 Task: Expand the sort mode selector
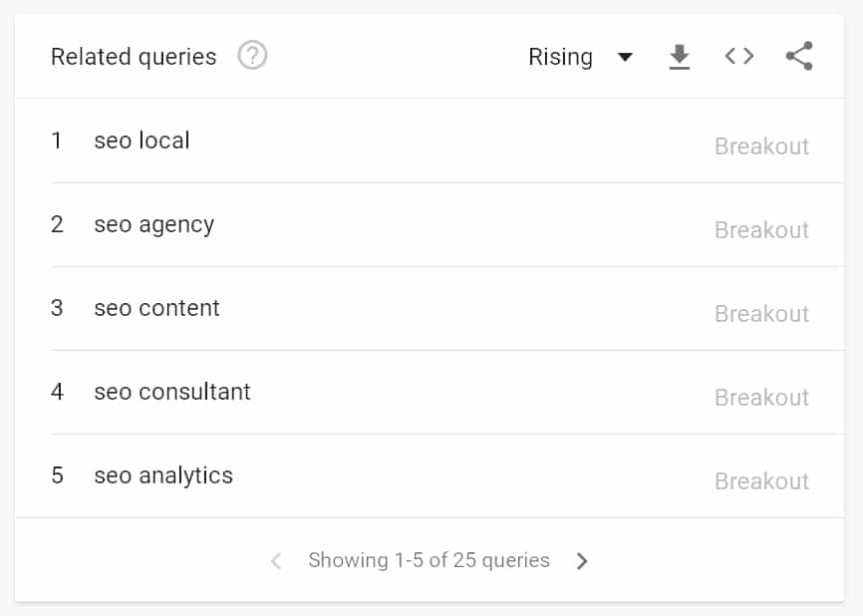click(582, 58)
